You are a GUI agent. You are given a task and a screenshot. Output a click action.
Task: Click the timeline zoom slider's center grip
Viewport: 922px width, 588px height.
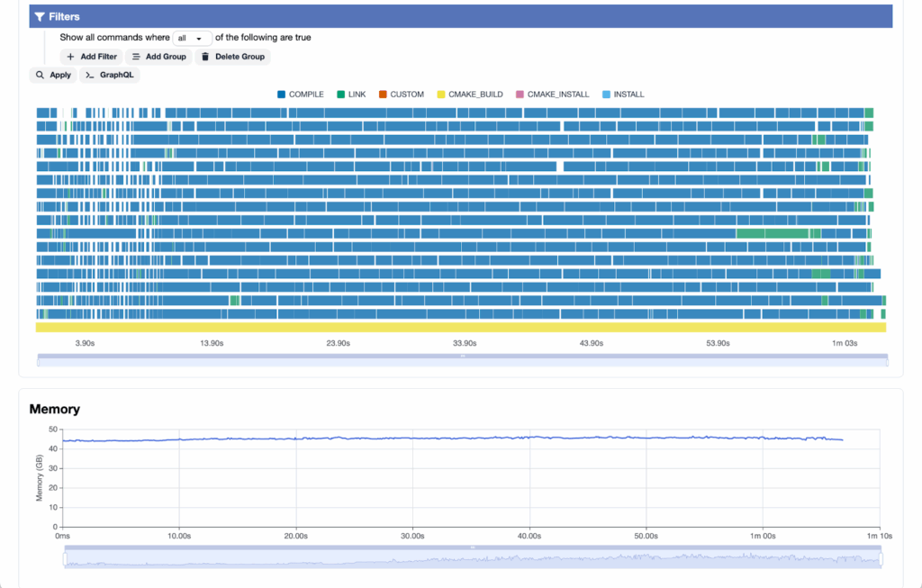[463, 356]
